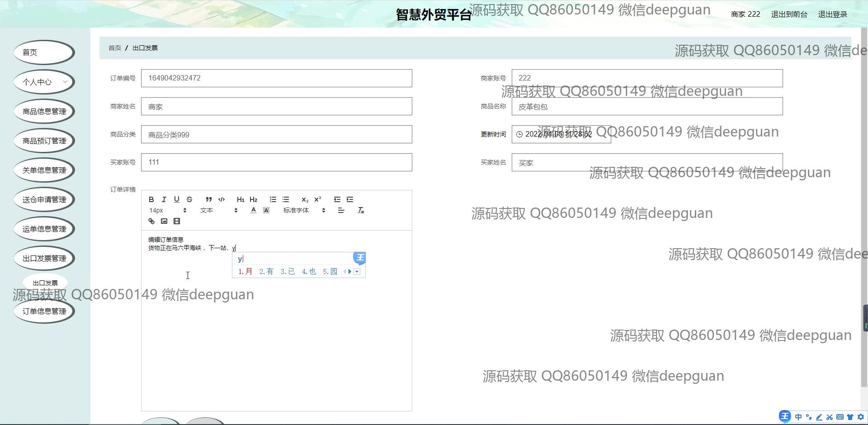Viewport: 868px width, 425px height.
Task: Apply strikethrough formatting to text
Action: (189, 199)
